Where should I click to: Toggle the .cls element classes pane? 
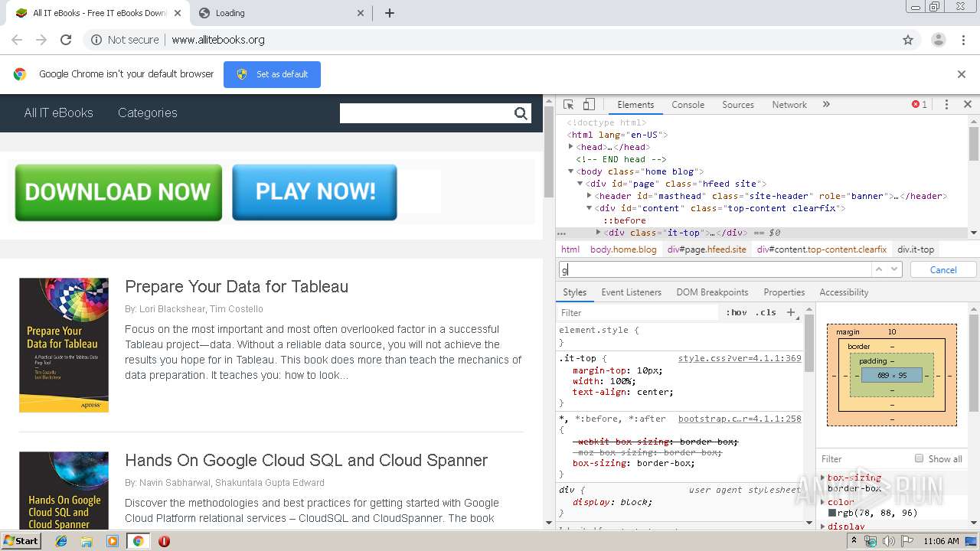point(766,312)
